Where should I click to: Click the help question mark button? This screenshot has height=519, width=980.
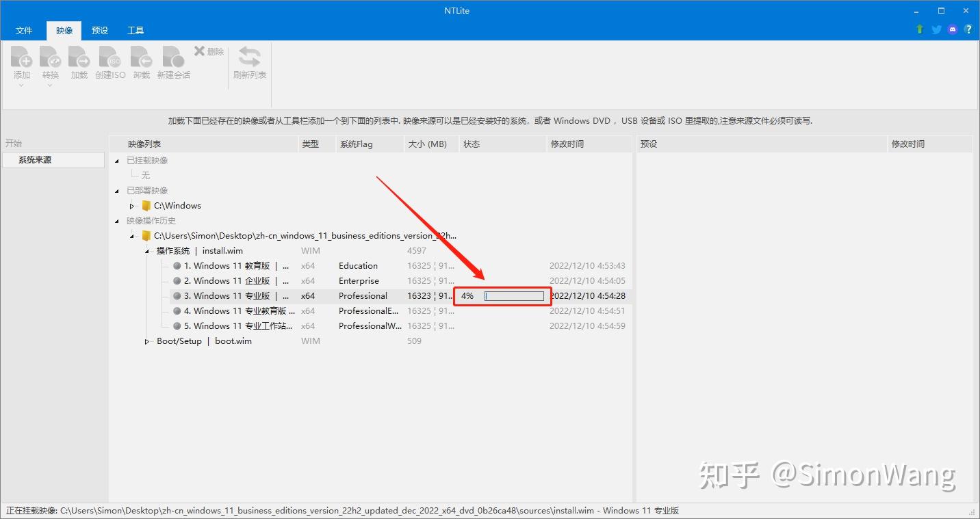(x=969, y=29)
